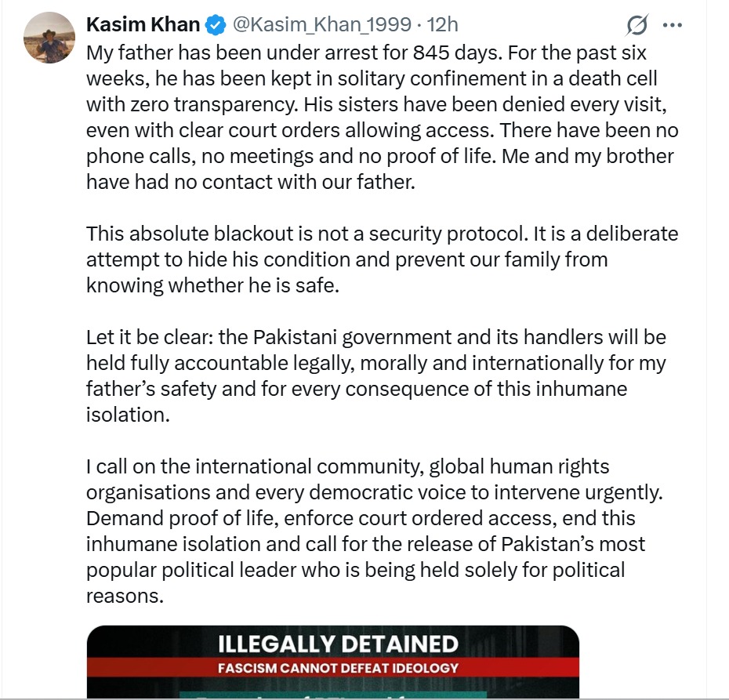Click the teal caption strip in the image
This screenshot has height=700, width=729.
click(332, 693)
